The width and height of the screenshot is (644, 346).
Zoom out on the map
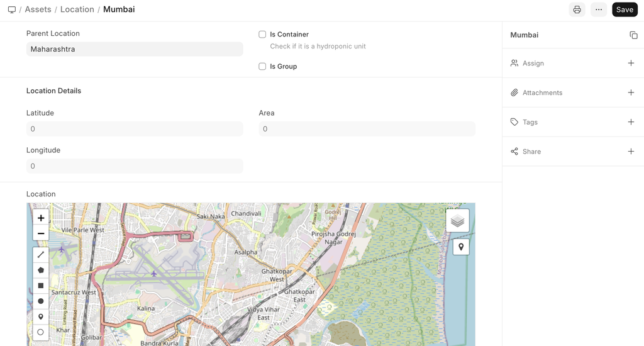41,233
